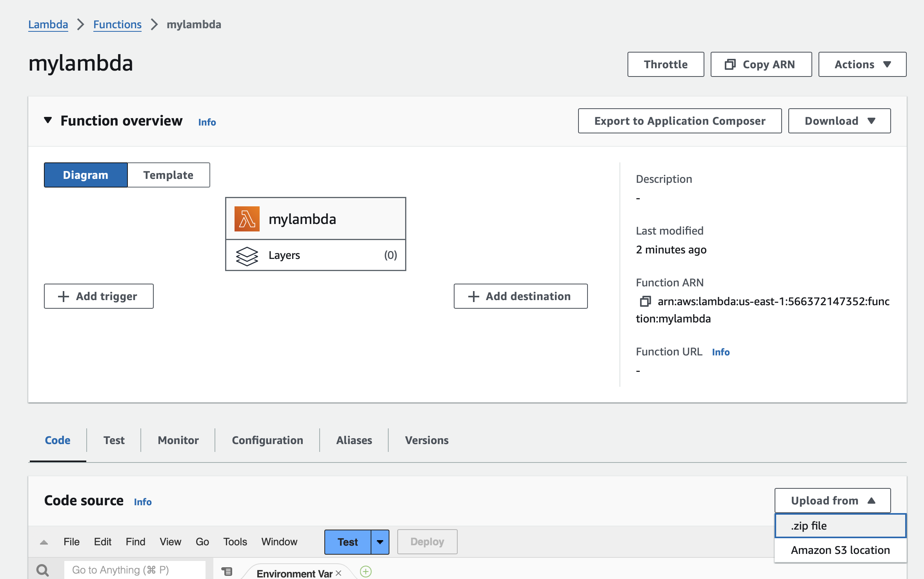
Task: Open the Actions dropdown
Action: click(x=862, y=64)
